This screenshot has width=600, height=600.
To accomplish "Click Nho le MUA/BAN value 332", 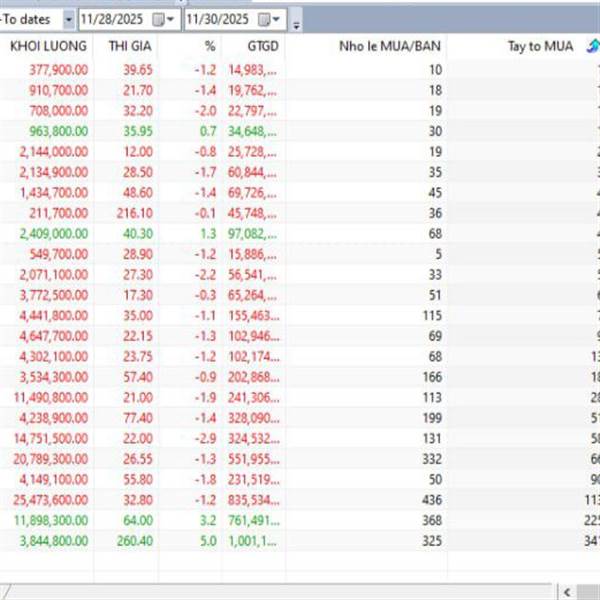I will tap(432, 459).
